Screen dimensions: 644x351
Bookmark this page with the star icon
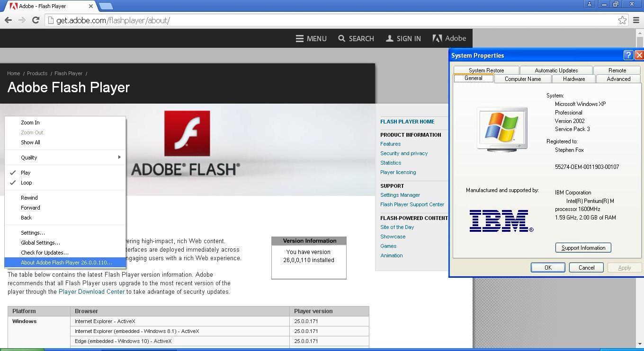(622, 20)
